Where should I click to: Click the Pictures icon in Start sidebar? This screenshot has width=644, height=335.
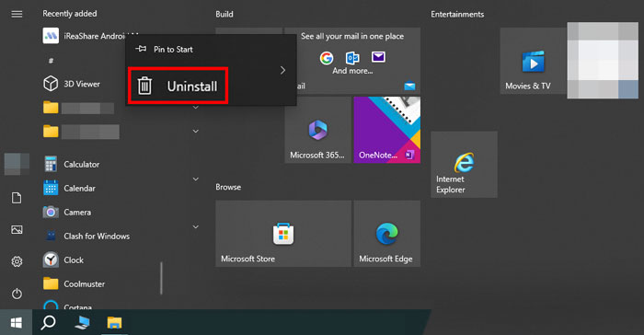17,229
